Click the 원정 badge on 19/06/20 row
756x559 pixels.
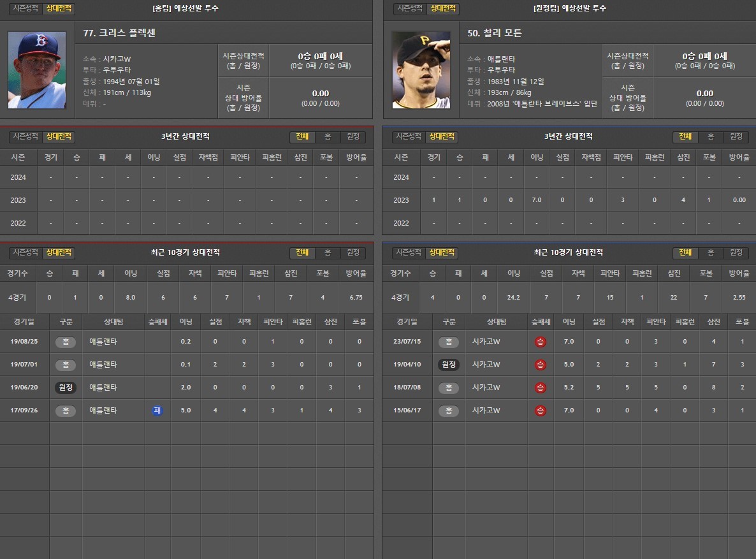point(66,388)
